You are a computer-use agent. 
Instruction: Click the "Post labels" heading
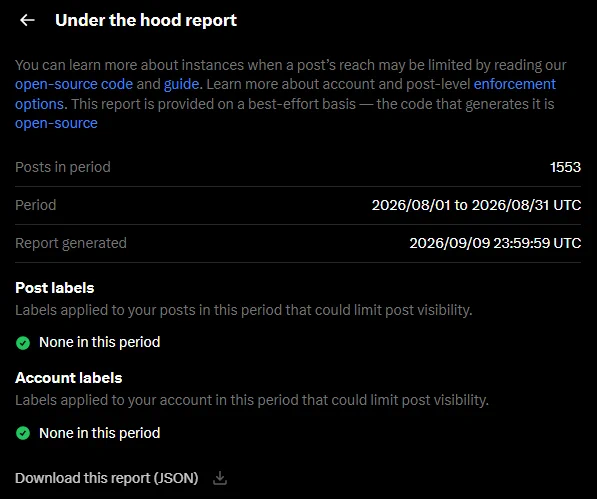click(54, 288)
